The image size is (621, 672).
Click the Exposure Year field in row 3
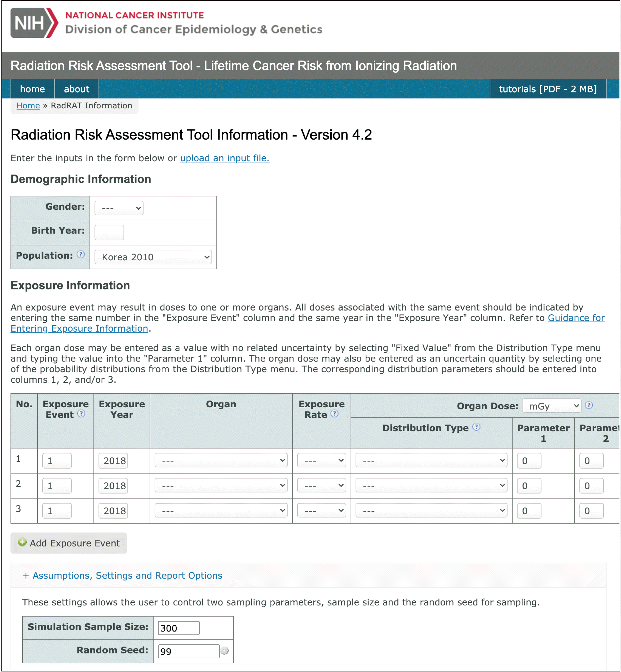pyautogui.click(x=113, y=511)
